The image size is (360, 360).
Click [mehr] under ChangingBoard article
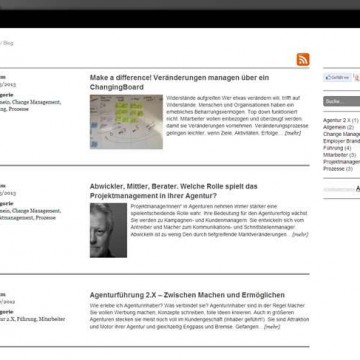tap(292, 133)
